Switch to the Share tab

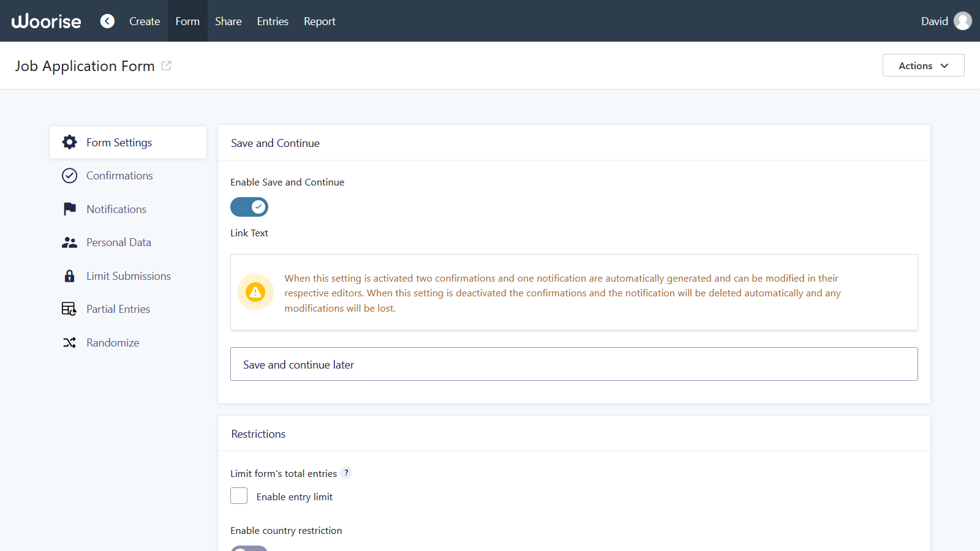click(228, 21)
